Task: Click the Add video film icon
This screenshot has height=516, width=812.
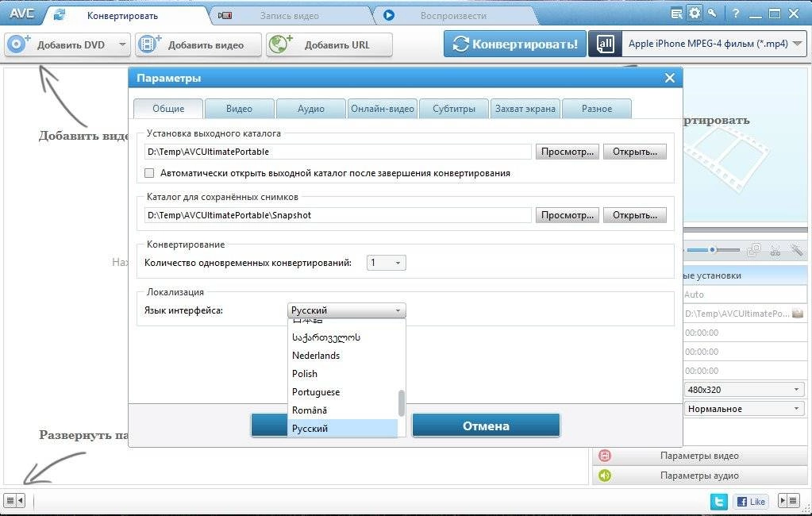Action: [x=150, y=44]
